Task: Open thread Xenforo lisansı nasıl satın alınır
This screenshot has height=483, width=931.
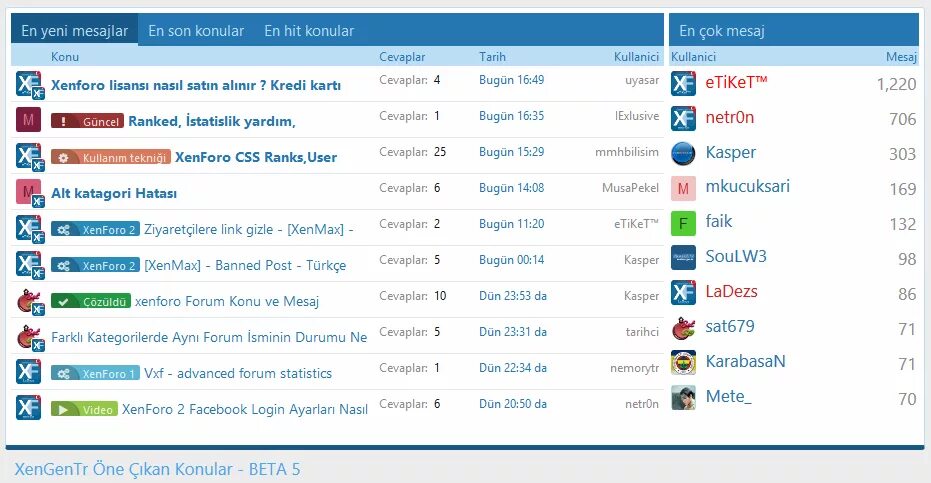Action: [x=196, y=85]
